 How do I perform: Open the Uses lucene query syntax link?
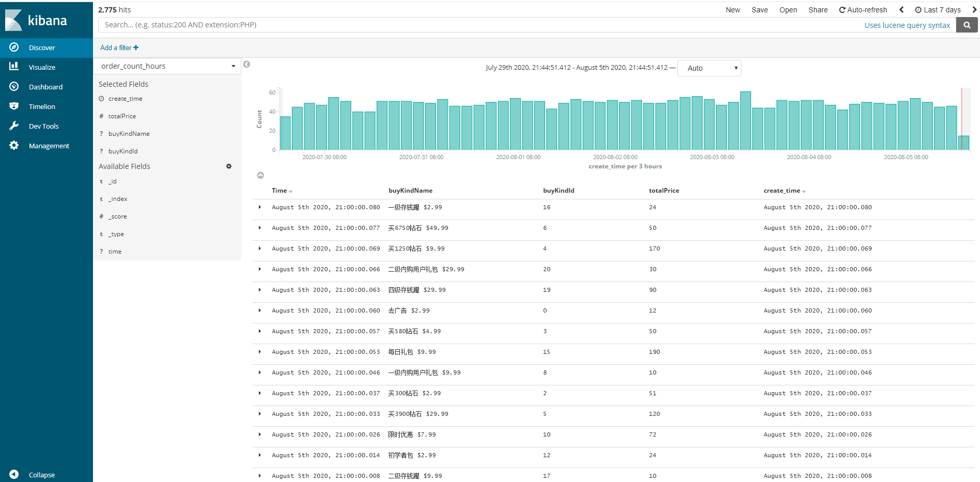point(907,25)
